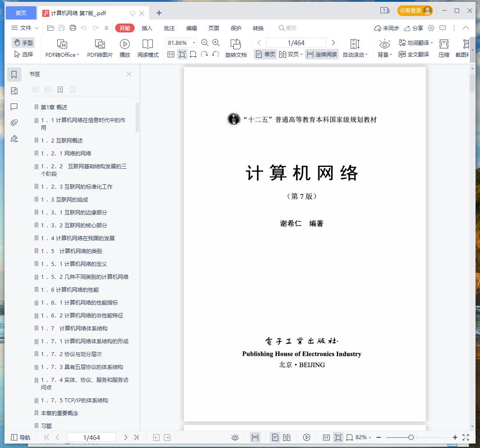Screen dimensions: 480x448
Task: Add a new bookmark in the 书签 panel
Action: point(60,90)
